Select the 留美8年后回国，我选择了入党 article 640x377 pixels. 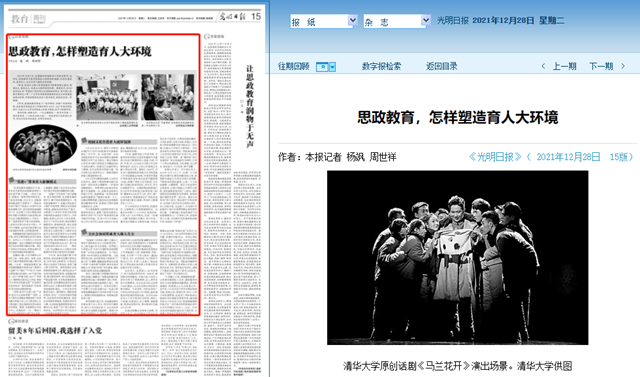pyautogui.click(x=55, y=330)
